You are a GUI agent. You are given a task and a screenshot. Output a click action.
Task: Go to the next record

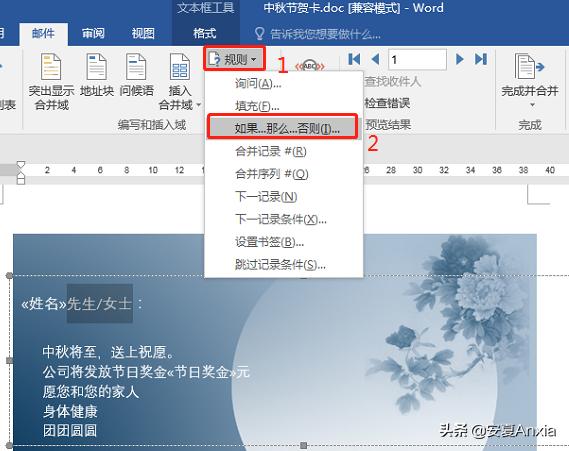point(459,59)
